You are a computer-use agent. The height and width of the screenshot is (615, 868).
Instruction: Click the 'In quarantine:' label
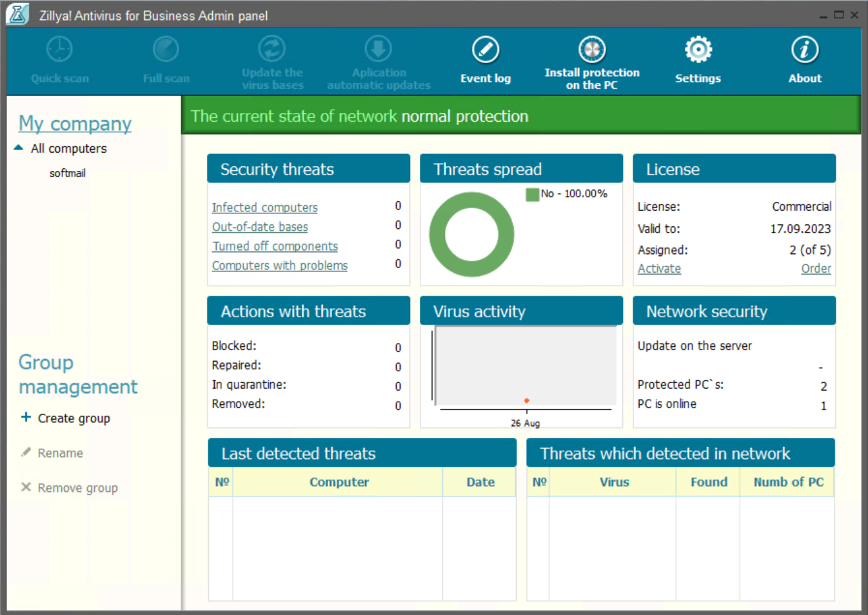coord(249,385)
